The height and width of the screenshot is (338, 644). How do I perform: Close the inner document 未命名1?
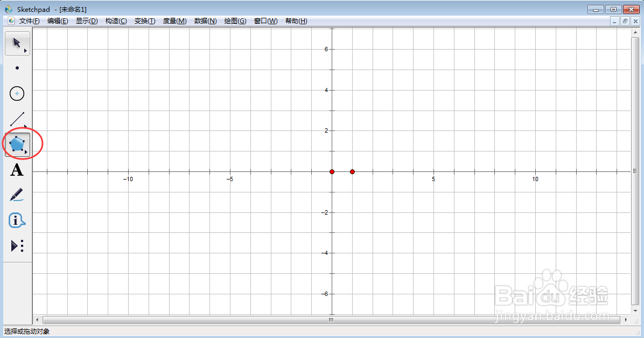point(636,21)
